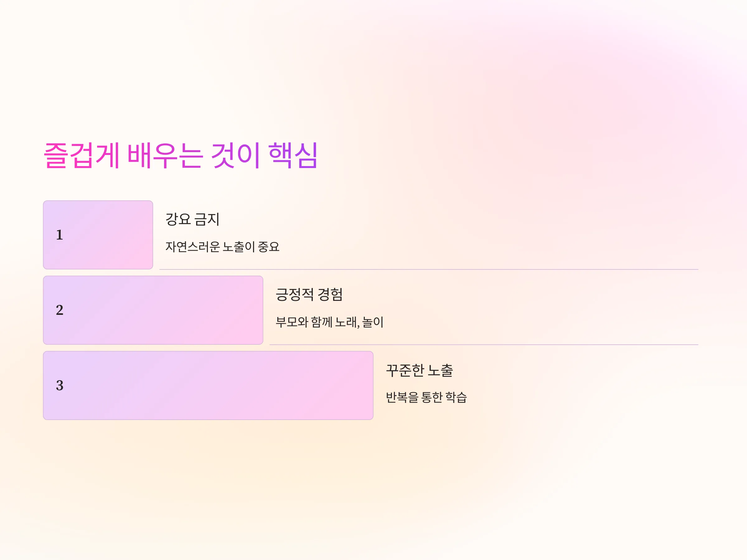
Task: Click the word 배우는 in the title
Action: click(165, 155)
